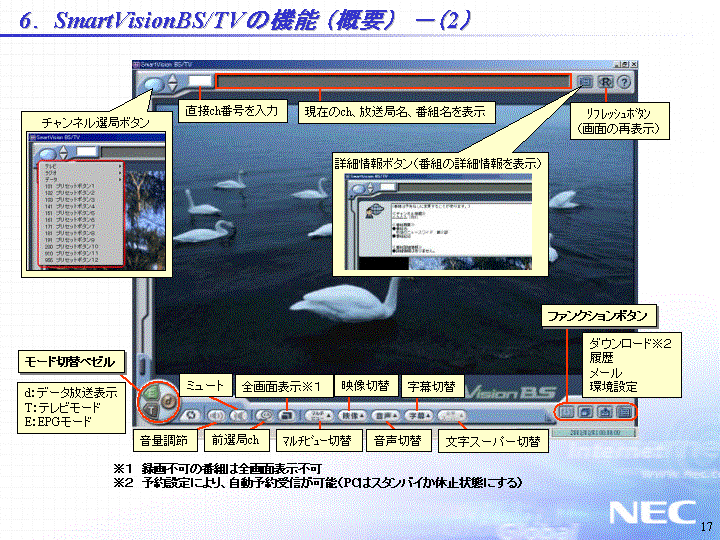The height and width of the screenshot is (540, 720).
Task: Select 161 プリセットボタン6 in channel menu
Action: (x=82, y=219)
